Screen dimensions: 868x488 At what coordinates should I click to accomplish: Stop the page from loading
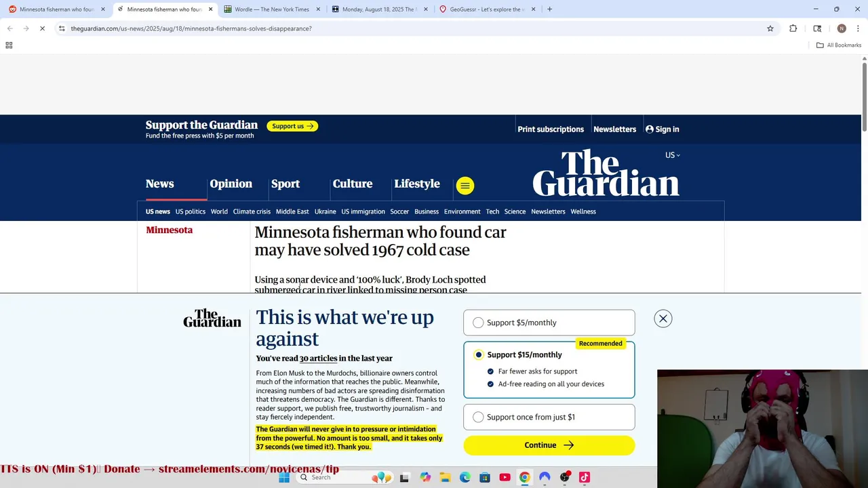click(x=42, y=28)
